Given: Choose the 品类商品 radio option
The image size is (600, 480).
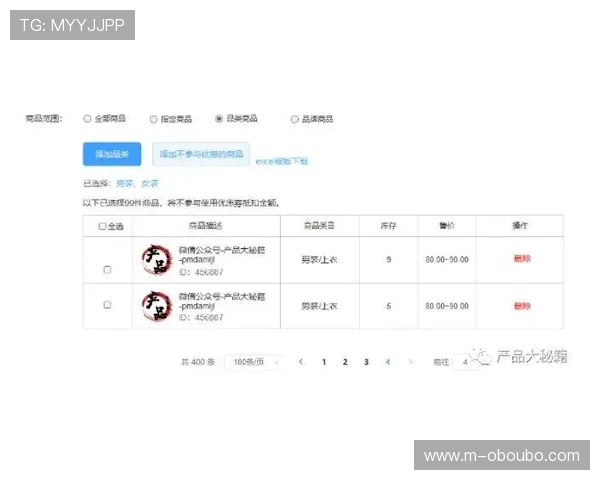Looking at the screenshot, I should coord(219,119).
